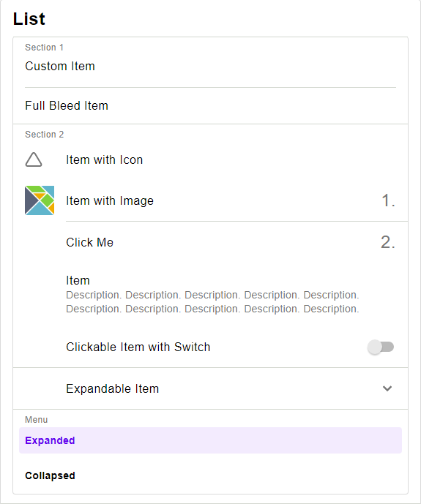421x504 pixels.
Task: Open the Custom Item row
Action: coord(210,67)
